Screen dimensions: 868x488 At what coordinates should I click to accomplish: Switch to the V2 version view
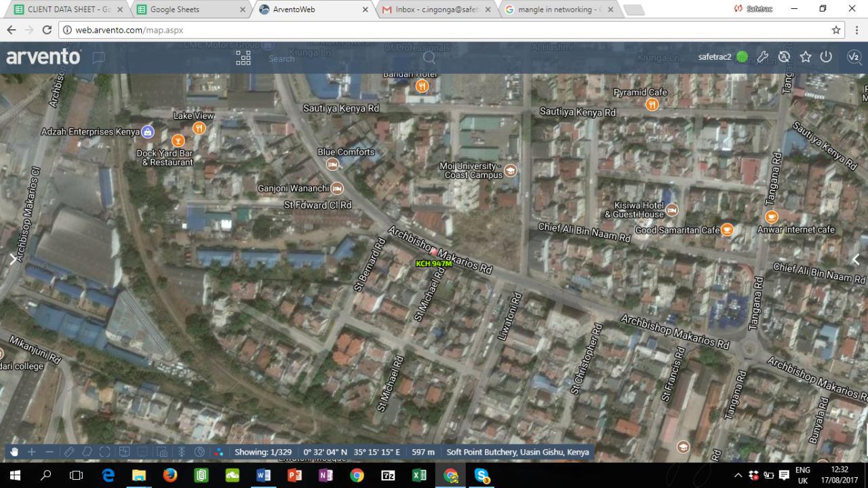tap(854, 57)
